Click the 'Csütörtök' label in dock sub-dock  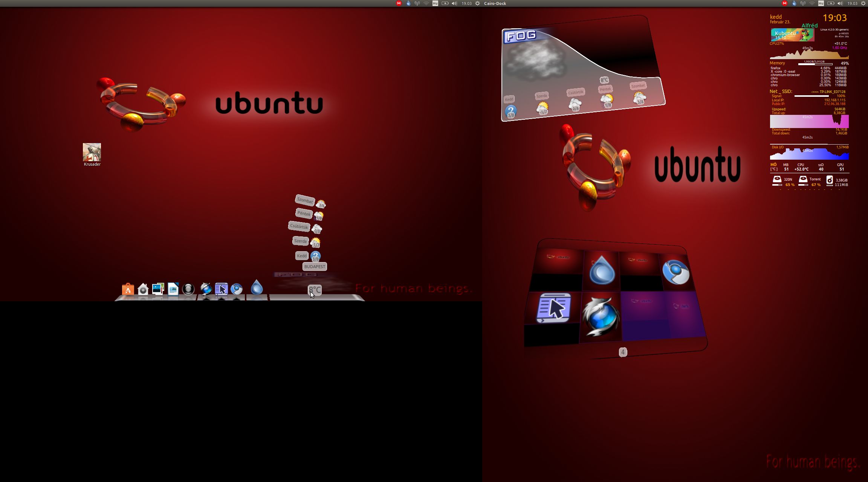pos(299,226)
